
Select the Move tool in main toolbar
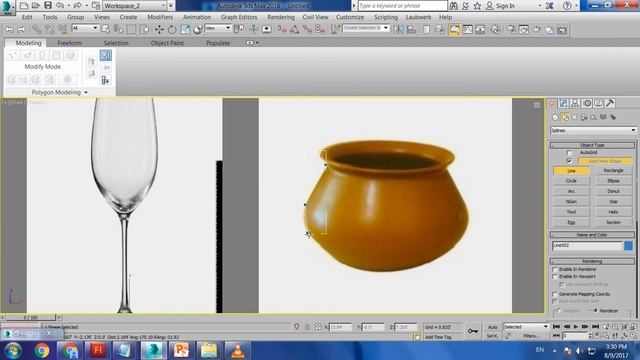[x=159, y=29]
